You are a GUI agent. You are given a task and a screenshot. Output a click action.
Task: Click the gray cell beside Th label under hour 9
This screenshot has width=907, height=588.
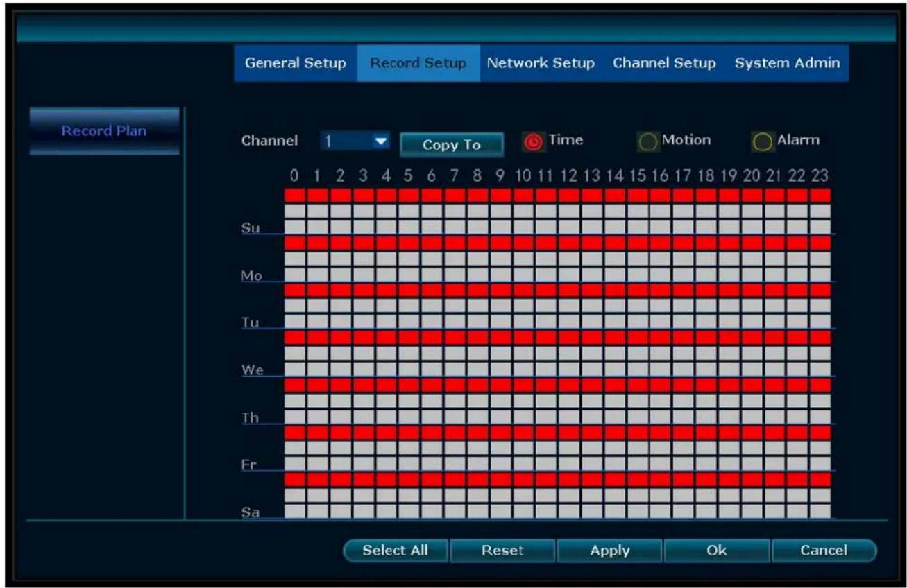[x=500, y=415]
